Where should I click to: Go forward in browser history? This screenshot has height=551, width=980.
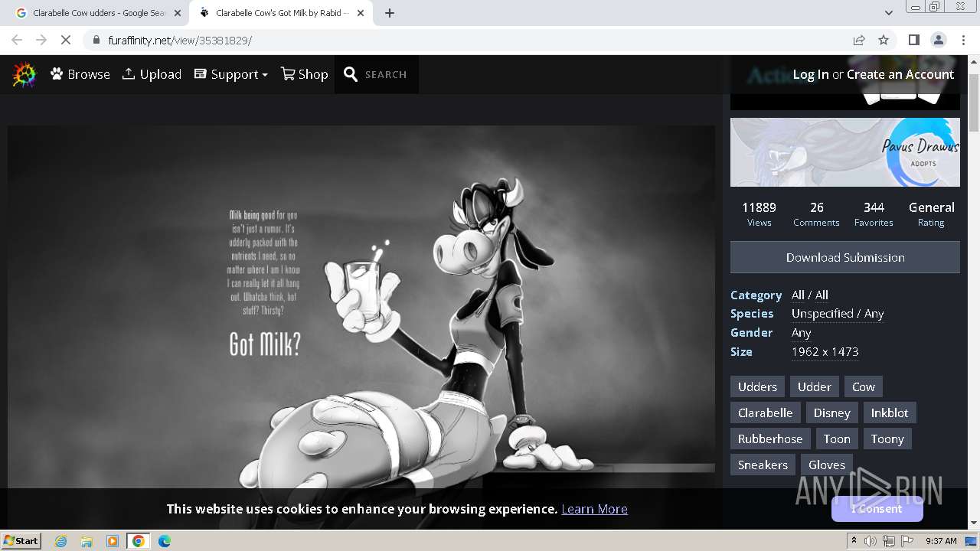tap(41, 40)
